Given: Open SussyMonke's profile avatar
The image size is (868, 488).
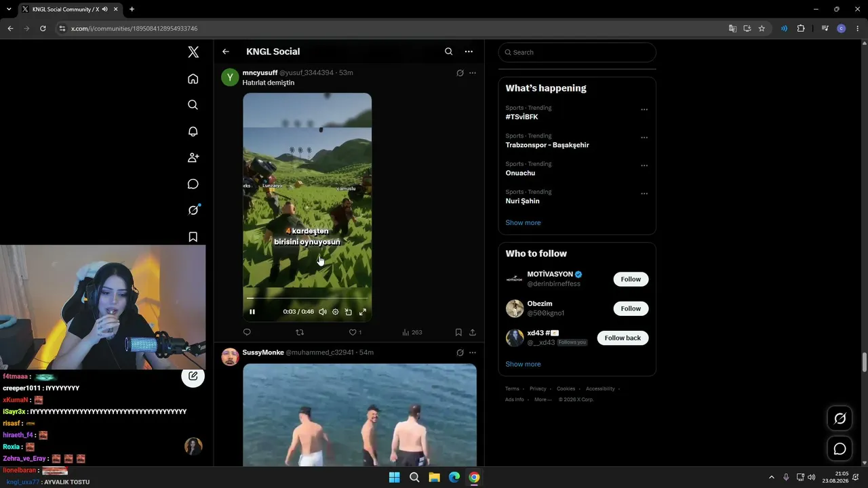Looking at the screenshot, I should [x=230, y=357].
